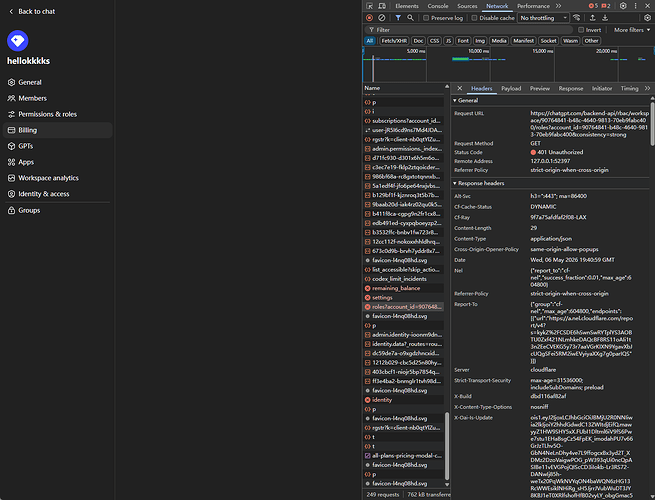This screenshot has height=500, width=655.
Task: Click the Import HAR upload icon
Action: (592, 18)
